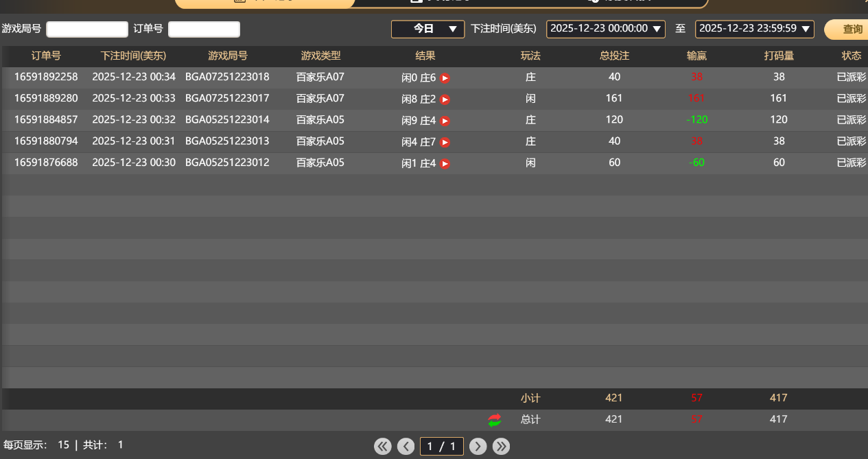
Task: Go to the first page
Action: coord(383,447)
